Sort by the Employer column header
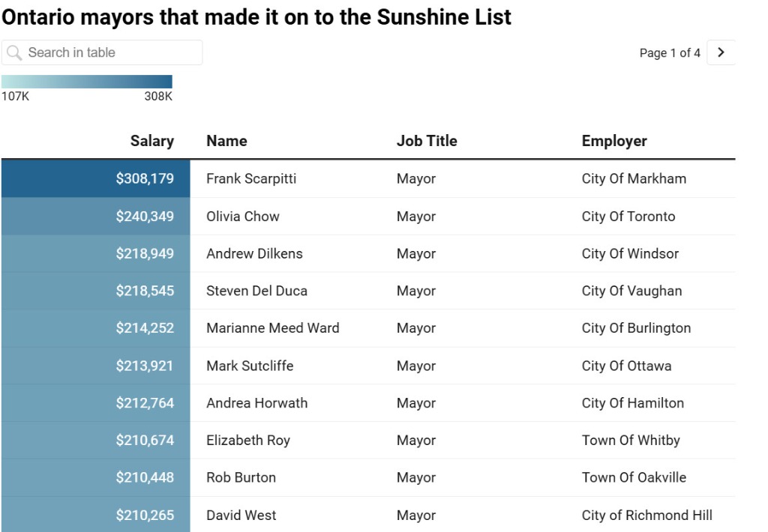This screenshot has width=768, height=532. click(x=613, y=141)
